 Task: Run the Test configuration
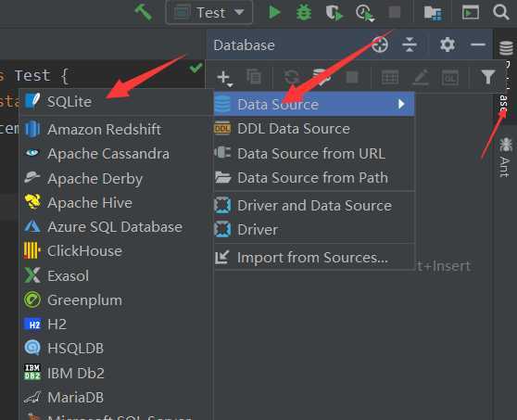pos(274,13)
